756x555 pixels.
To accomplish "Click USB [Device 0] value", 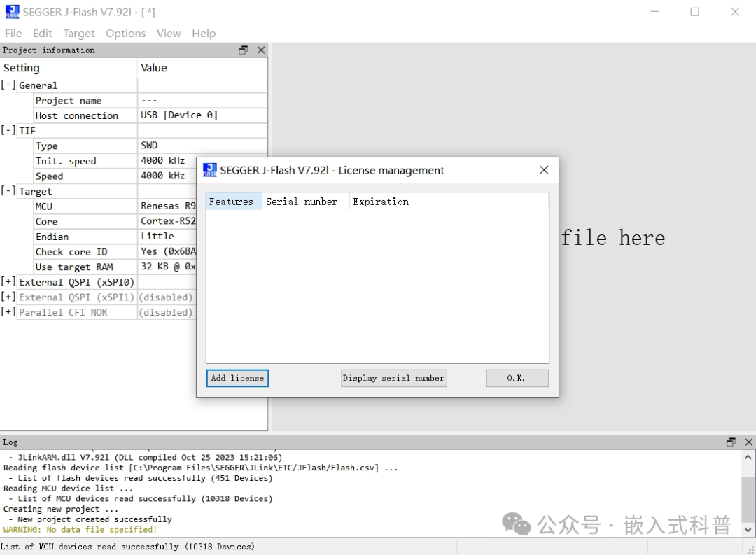I will tap(179, 115).
